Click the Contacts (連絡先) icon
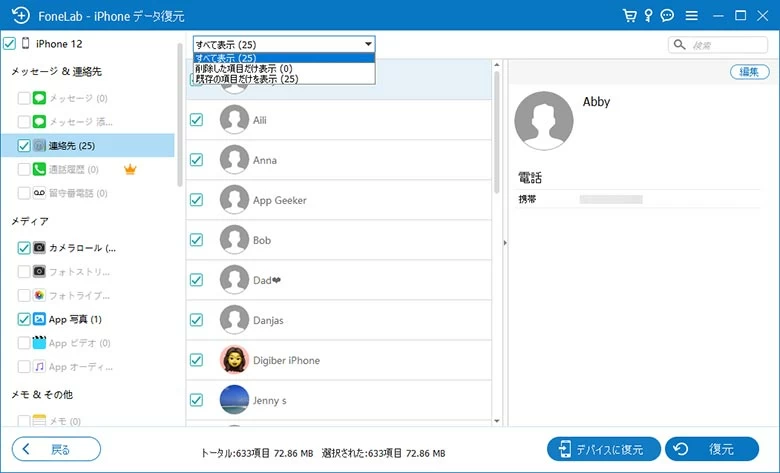 point(39,146)
